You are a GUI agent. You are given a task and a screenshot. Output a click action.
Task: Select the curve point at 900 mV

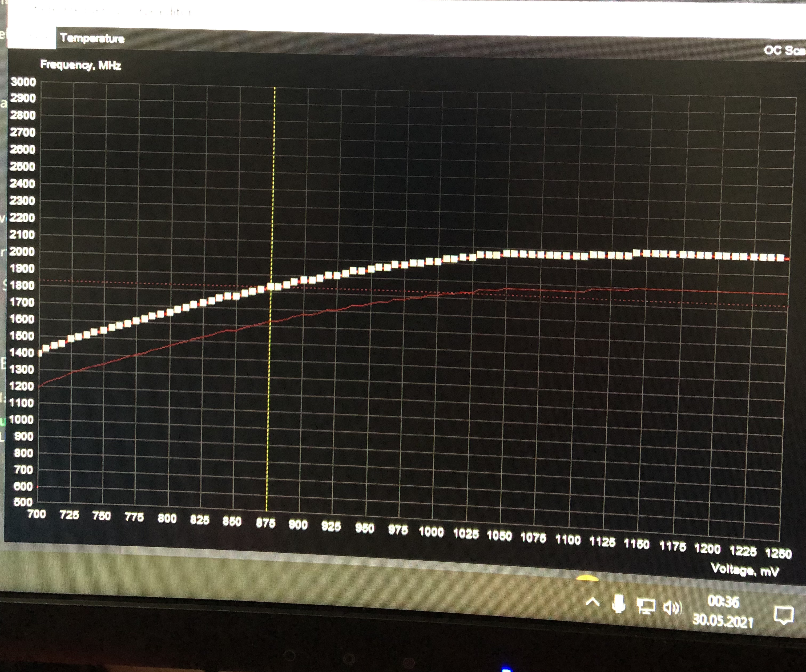pos(303,280)
